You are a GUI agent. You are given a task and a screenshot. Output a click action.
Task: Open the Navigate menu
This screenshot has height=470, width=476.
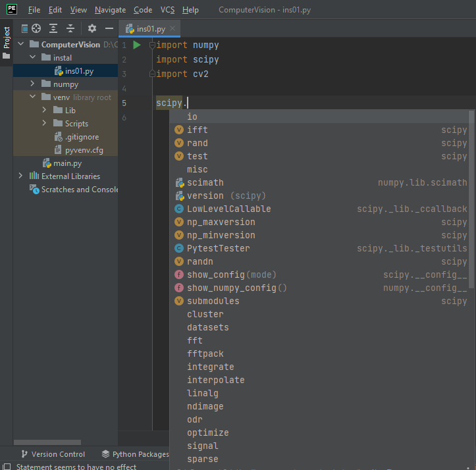click(x=110, y=10)
